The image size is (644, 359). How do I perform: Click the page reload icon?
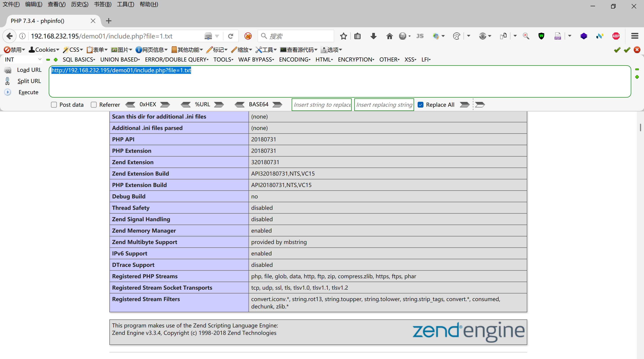point(230,36)
